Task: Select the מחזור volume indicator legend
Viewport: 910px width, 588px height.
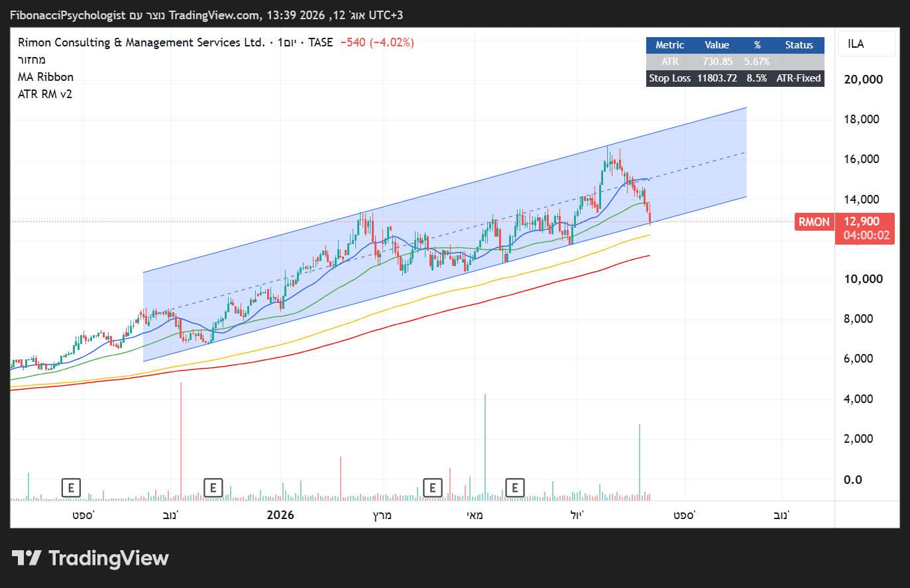Action: [32, 60]
